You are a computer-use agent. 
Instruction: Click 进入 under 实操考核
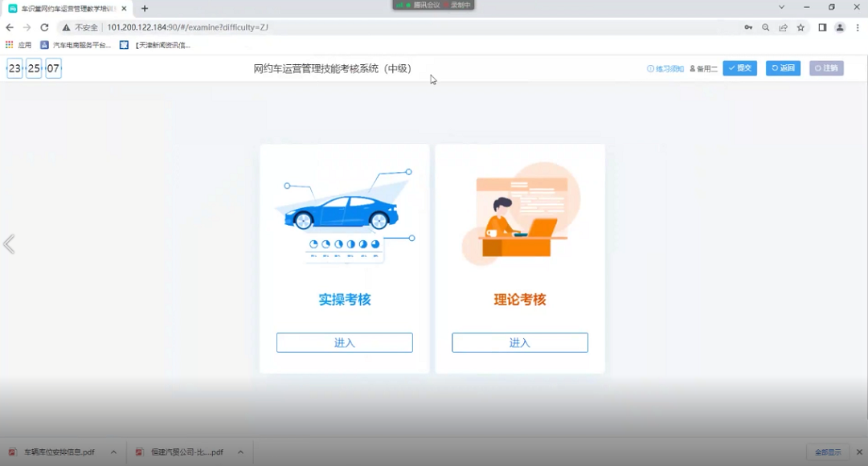[x=344, y=342]
